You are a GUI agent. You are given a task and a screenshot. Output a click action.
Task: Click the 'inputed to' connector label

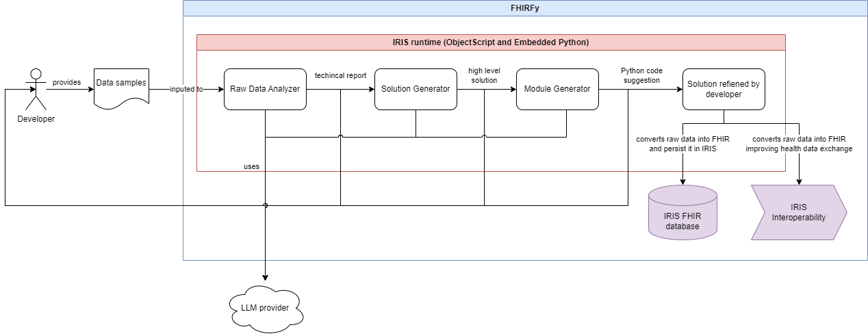coord(187,90)
